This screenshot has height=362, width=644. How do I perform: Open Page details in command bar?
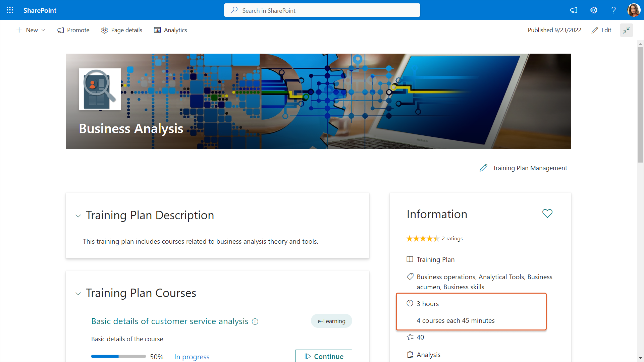121,30
